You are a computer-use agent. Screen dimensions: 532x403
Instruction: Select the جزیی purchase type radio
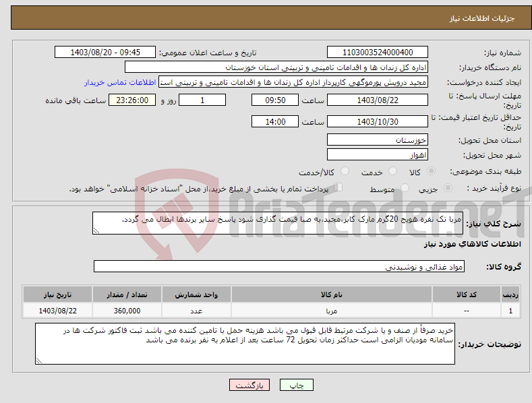[x=448, y=188]
